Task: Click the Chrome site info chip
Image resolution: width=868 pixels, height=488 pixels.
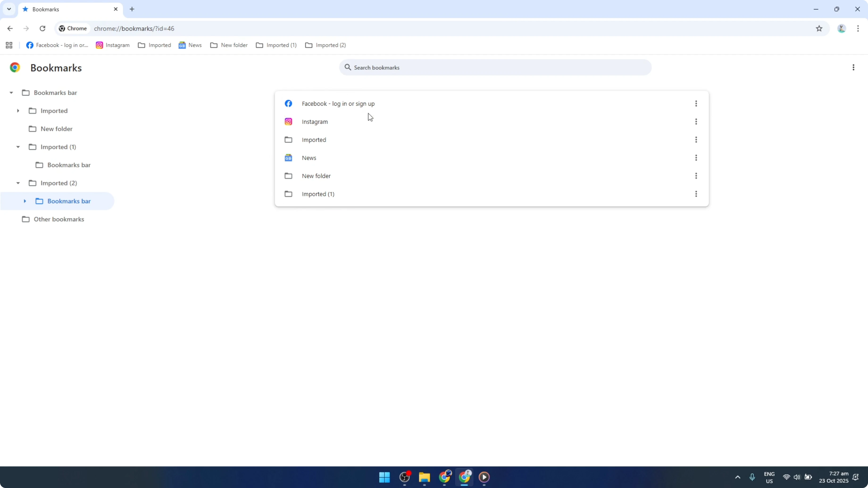Action: pos(73,29)
